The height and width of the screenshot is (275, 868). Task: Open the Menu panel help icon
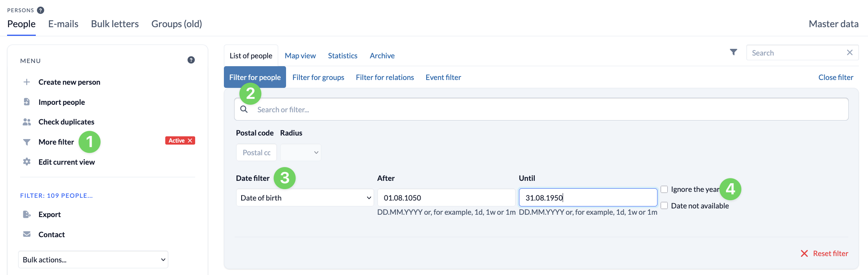tap(191, 60)
